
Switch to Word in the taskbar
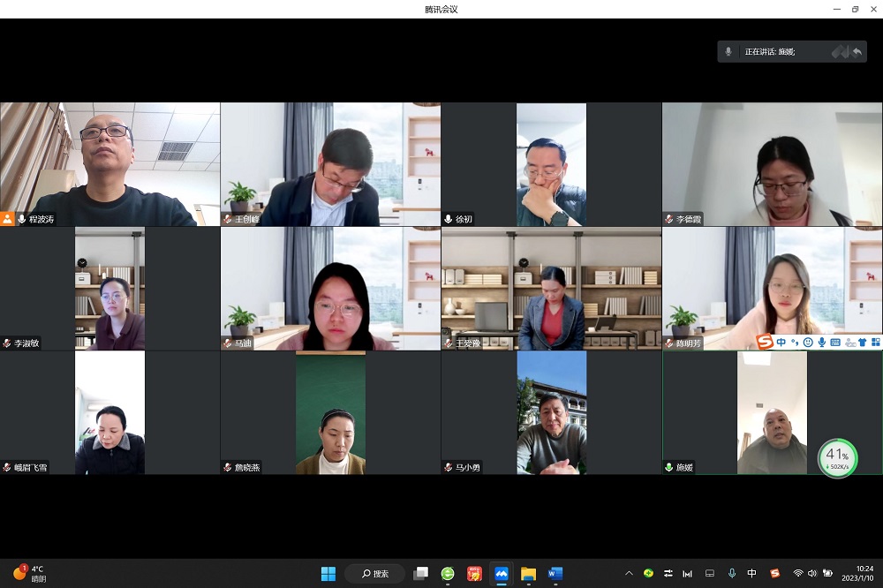click(555, 574)
